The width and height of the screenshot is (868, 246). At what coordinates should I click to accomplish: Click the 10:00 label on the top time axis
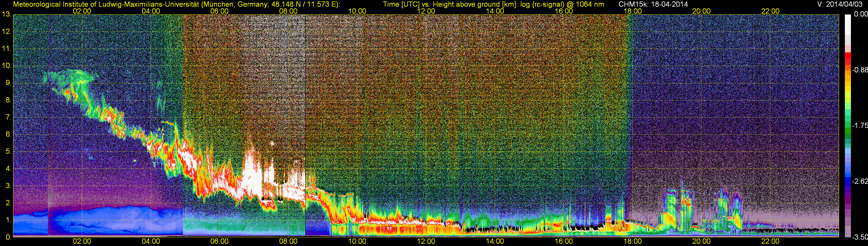click(x=357, y=11)
